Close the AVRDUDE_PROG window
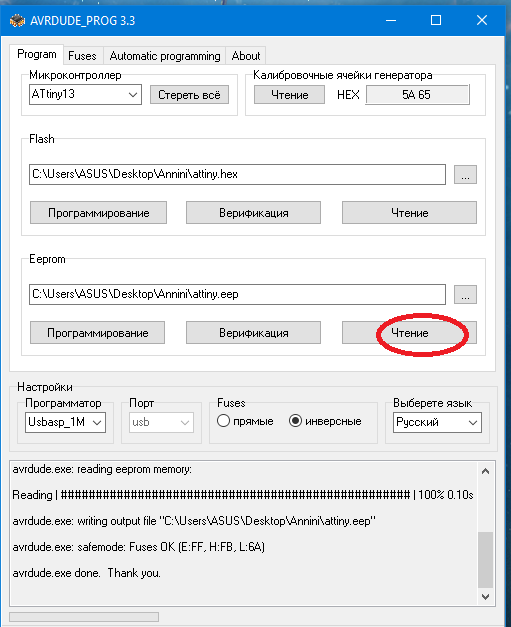This screenshot has width=511, height=627. (482, 20)
